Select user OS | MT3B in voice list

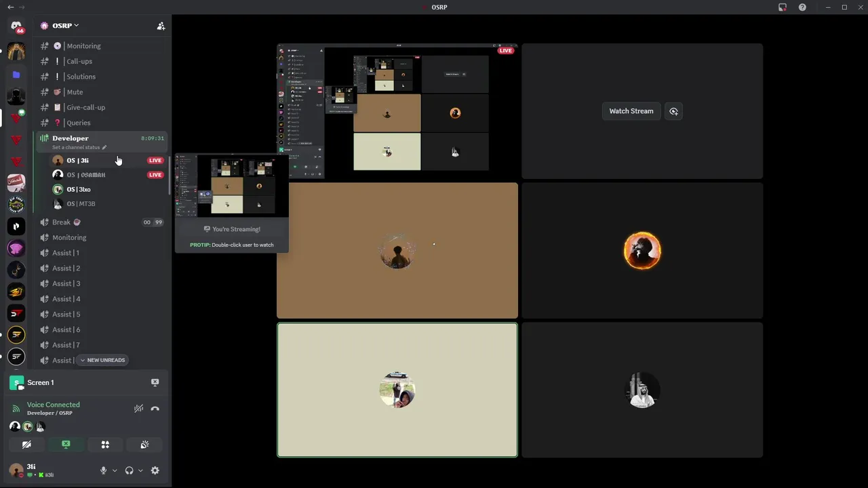click(108, 203)
